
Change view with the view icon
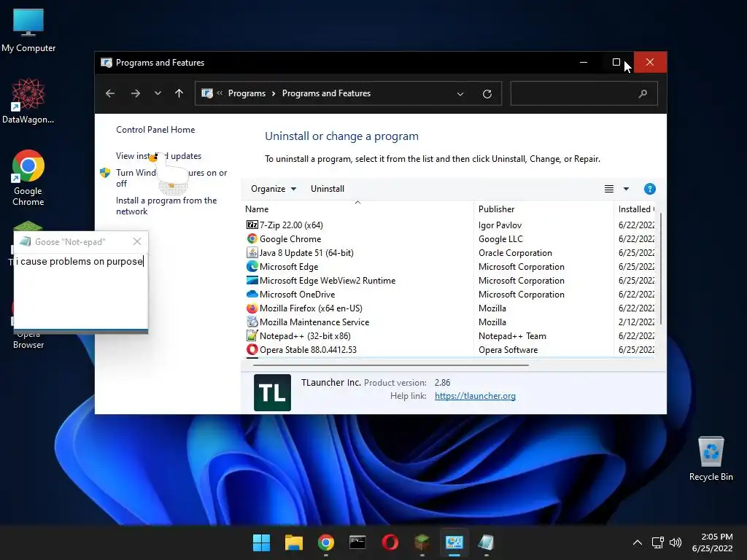point(609,189)
